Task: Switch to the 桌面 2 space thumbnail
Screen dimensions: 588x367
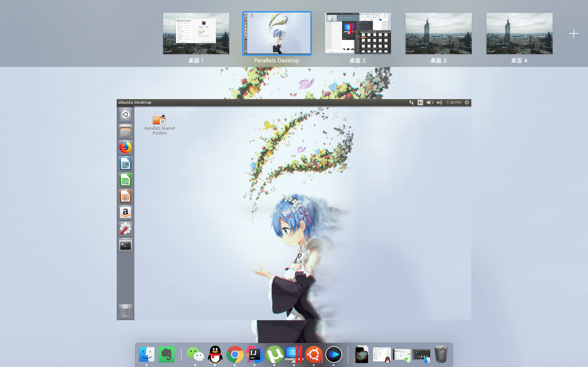Action: [x=358, y=33]
